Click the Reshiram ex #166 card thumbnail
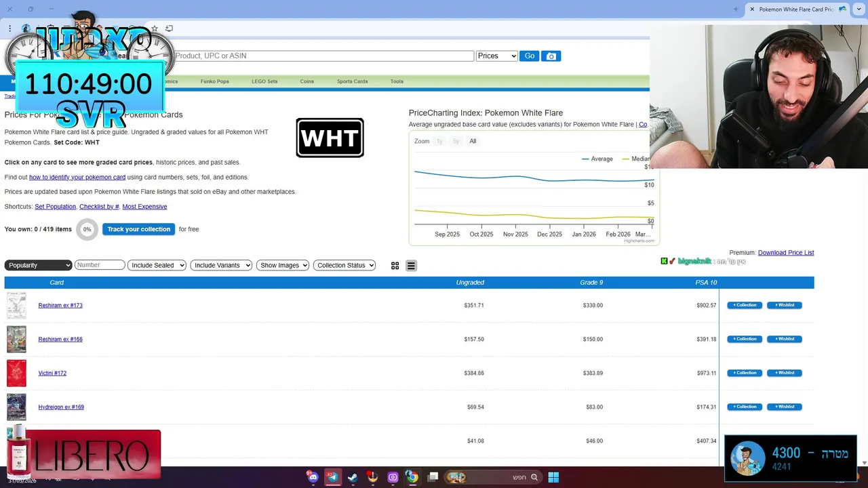 (16, 340)
